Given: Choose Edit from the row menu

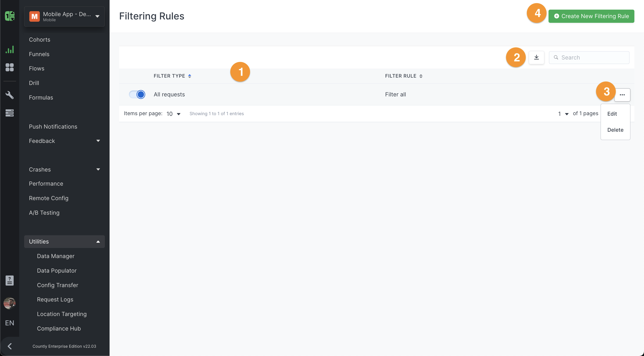Looking at the screenshot, I should 612,114.
